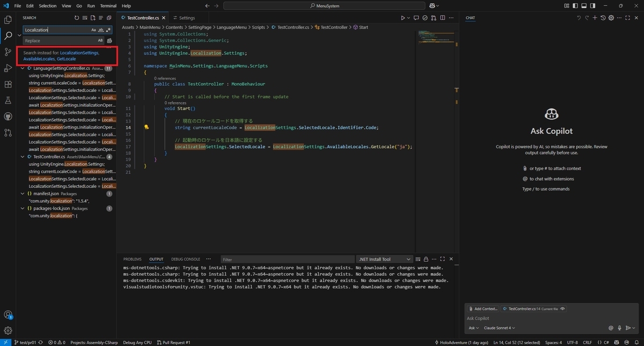The width and height of the screenshot is (644, 346).
Task: Click the lightbulb code action on line 14
Action: (146, 128)
